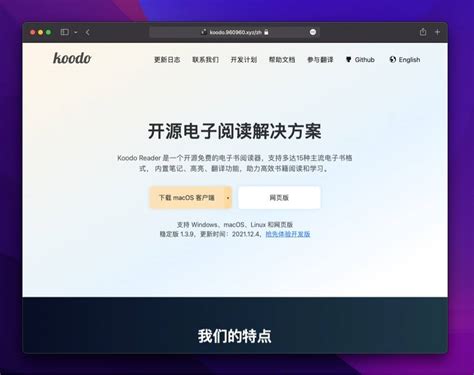474x375 pixels.
Task: Click the 我们的特点 heading
Action: point(235,336)
